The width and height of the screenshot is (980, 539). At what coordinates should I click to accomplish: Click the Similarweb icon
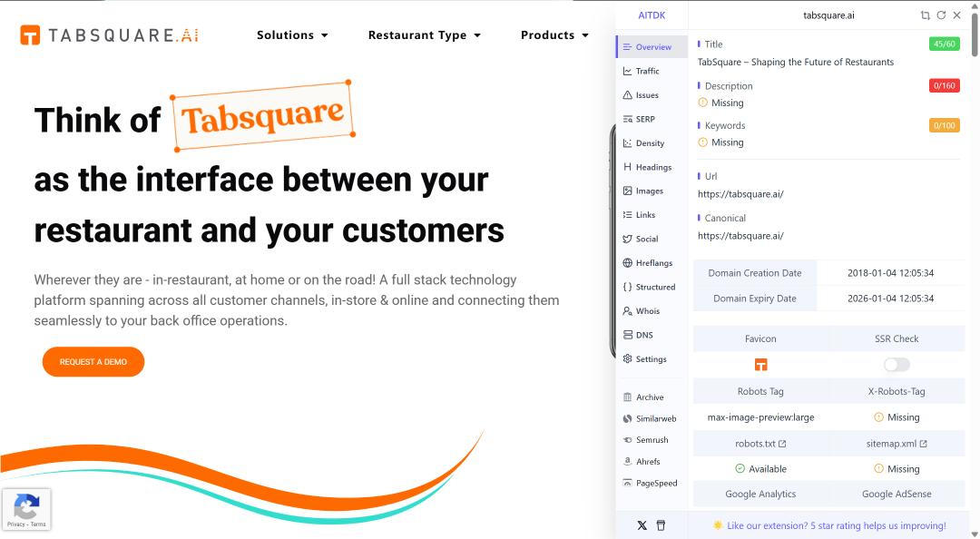(x=628, y=418)
